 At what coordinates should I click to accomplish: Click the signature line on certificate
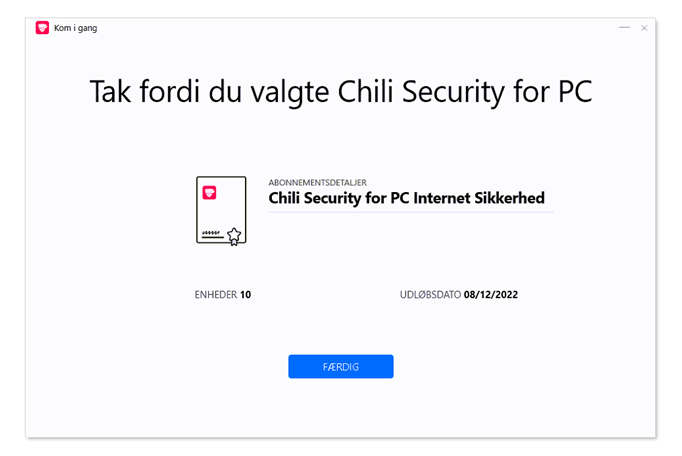[x=212, y=235]
